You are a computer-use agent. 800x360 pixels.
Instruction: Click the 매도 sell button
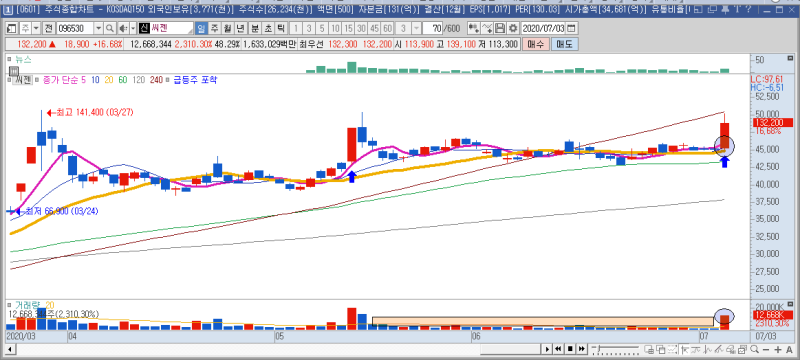click(565, 44)
